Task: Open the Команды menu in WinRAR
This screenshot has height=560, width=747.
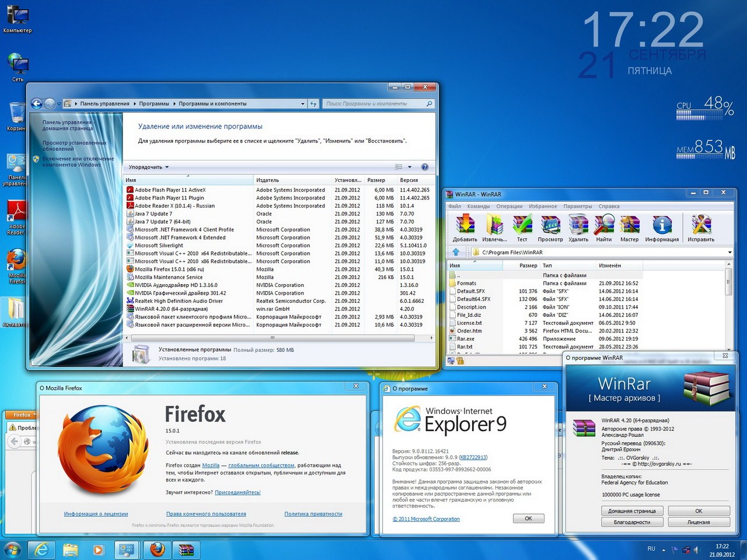Action: 479,206
